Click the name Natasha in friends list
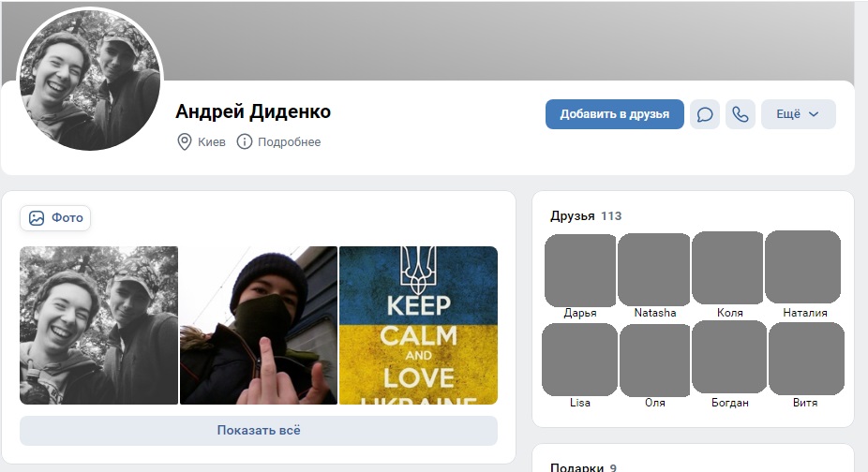 655,313
